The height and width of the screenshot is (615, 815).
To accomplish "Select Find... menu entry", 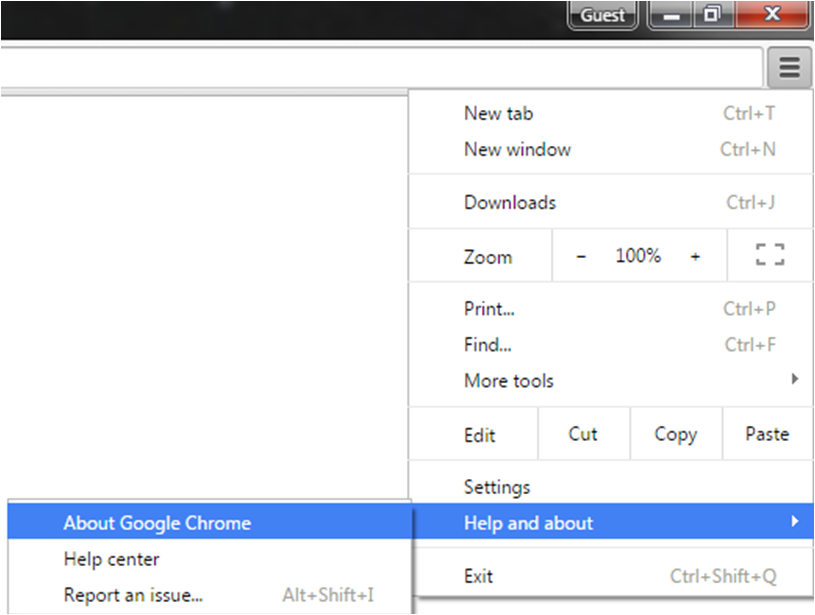I will point(488,345).
